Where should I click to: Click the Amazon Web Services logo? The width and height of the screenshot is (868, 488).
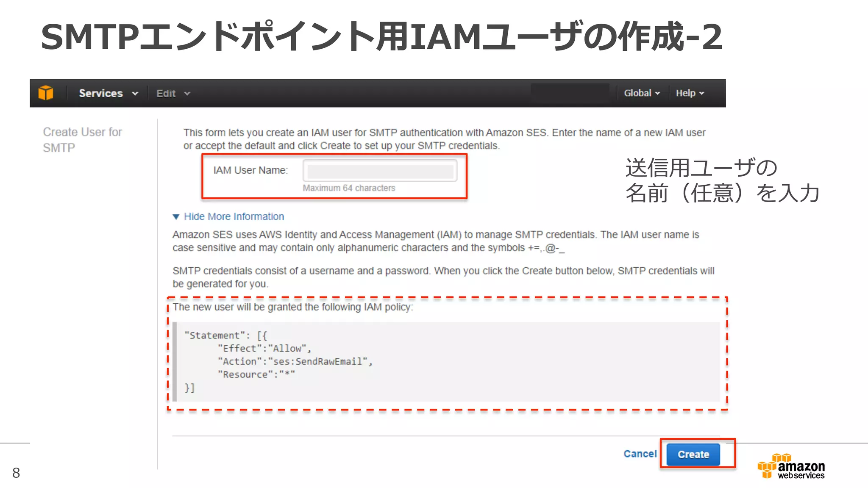pyautogui.click(x=791, y=466)
